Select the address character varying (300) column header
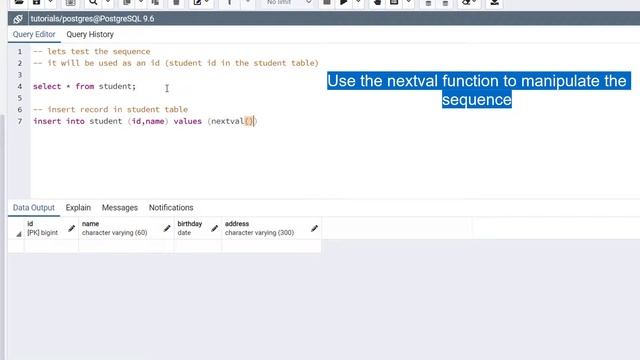Image resolution: width=640 pixels, height=360 pixels. [271, 228]
